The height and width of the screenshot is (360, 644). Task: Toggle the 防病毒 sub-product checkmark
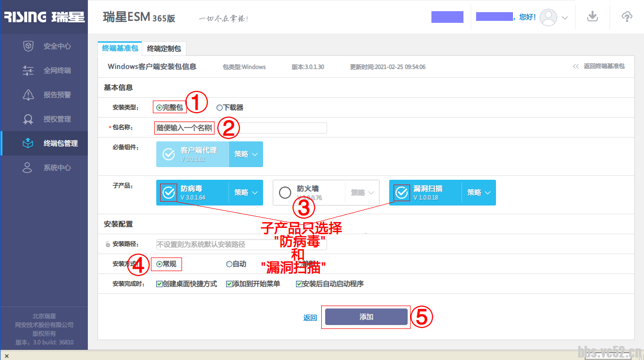pyautogui.click(x=168, y=192)
